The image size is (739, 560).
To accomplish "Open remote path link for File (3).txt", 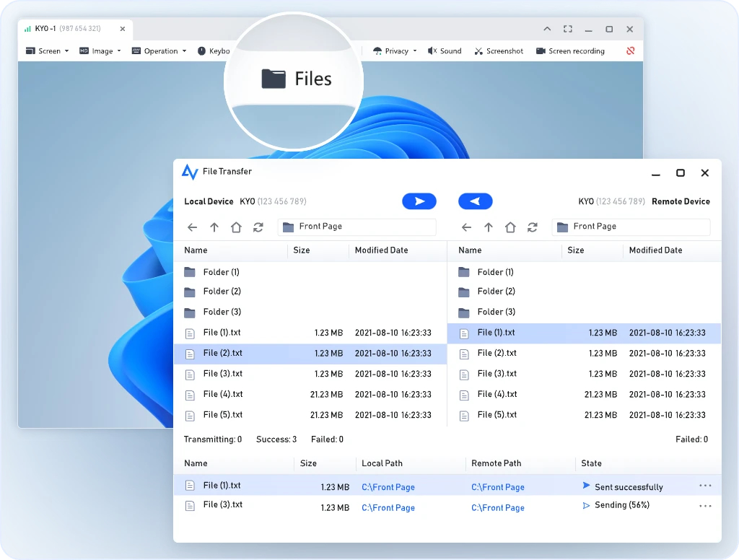I will click(498, 508).
